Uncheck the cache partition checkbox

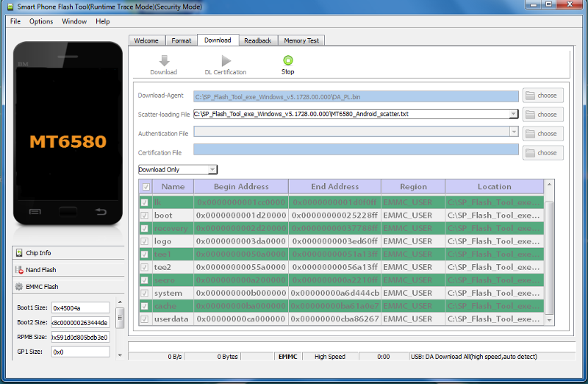click(144, 306)
